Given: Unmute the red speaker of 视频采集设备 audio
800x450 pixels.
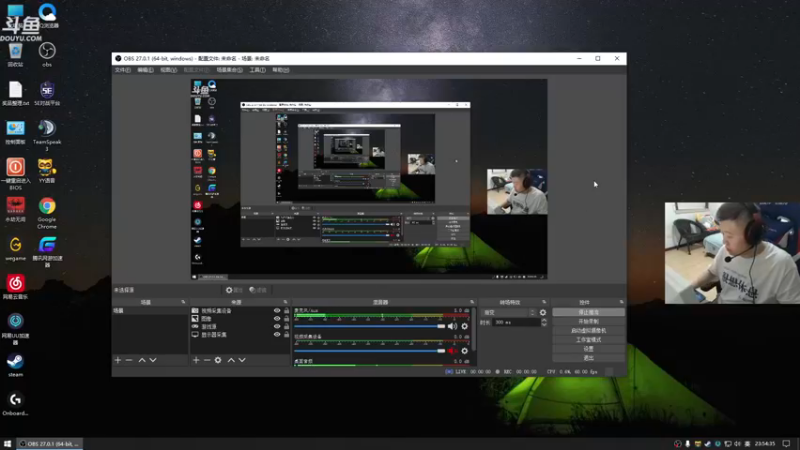Looking at the screenshot, I should pyautogui.click(x=452, y=351).
